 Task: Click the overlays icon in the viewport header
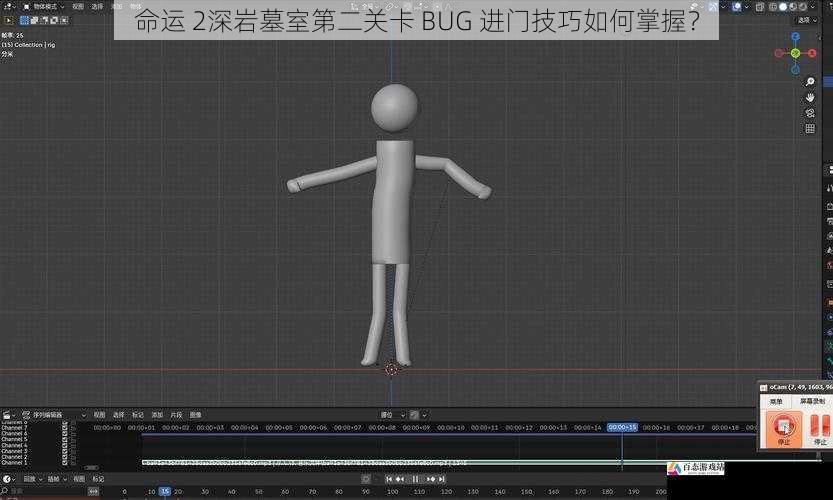pyautogui.click(x=737, y=7)
